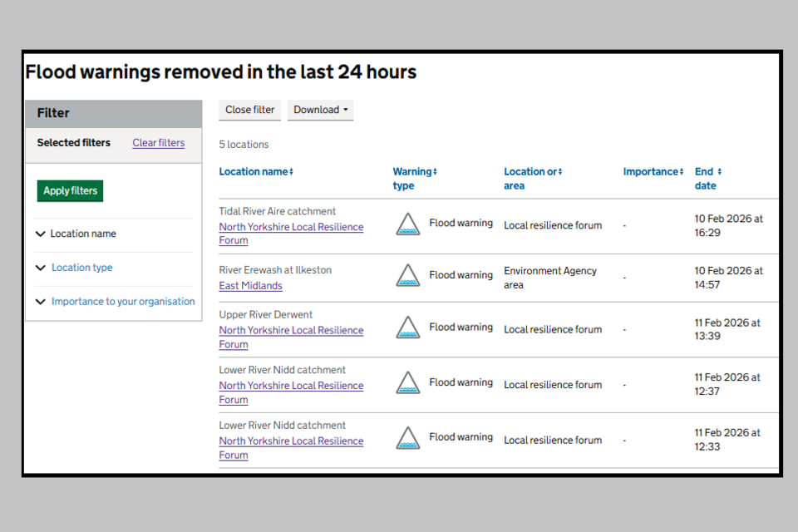798x532 pixels.
Task: Click the Clear filters link
Action: click(x=158, y=143)
